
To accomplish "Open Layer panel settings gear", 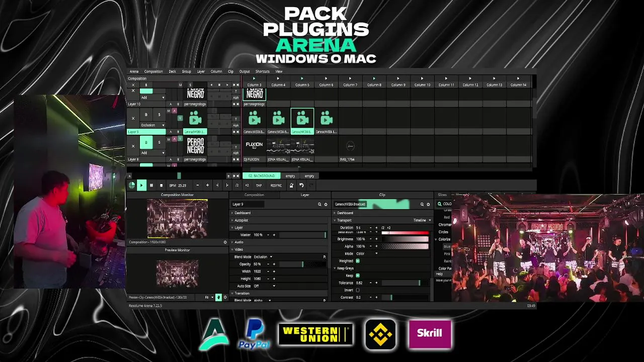I will coord(326,204).
